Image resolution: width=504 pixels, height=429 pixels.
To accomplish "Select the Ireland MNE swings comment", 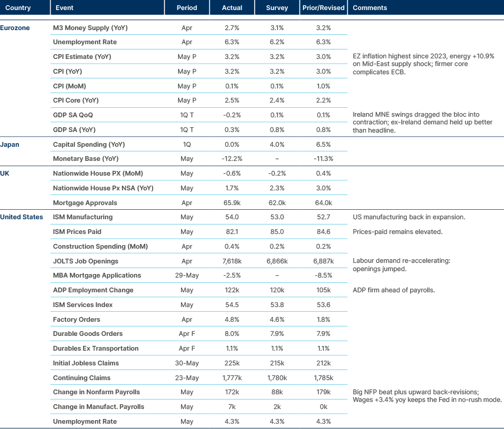I will coord(422,123).
